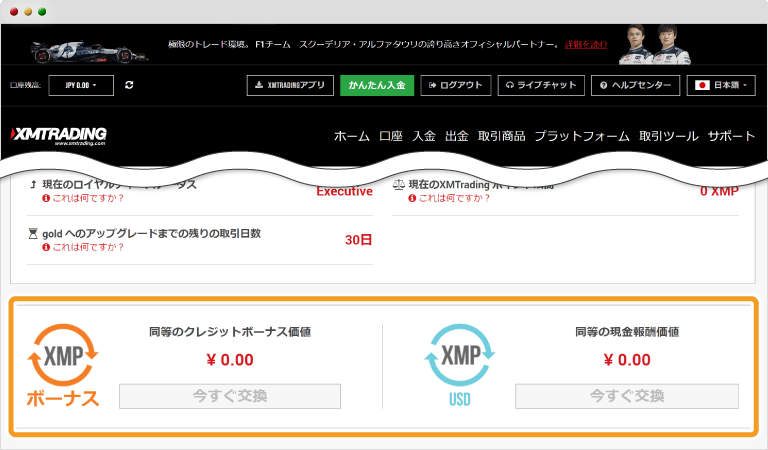Click the 口座残高 label
Image resolution: width=768 pixels, height=450 pixels.
tap(25, 85)
